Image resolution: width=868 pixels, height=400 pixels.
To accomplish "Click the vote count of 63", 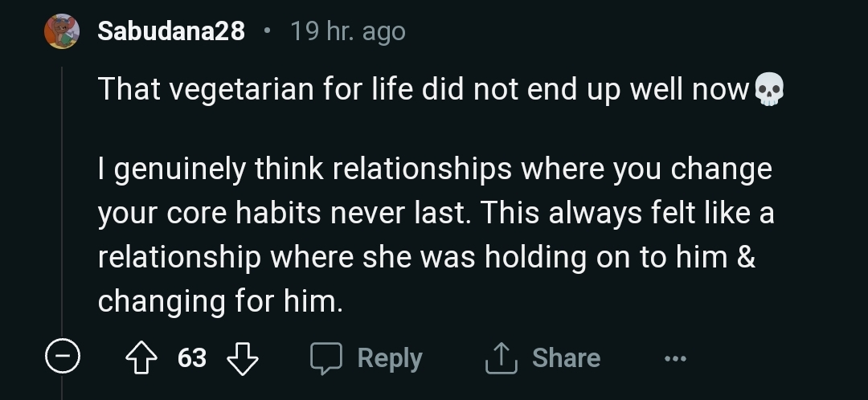I will coord(192,358).
